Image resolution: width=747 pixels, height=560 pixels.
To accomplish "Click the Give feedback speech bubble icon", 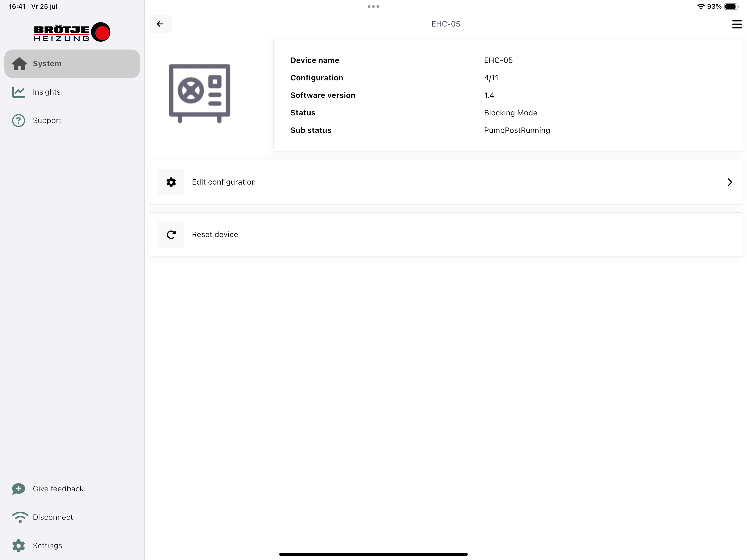I will pyautogui.click(x=19, y=489).
